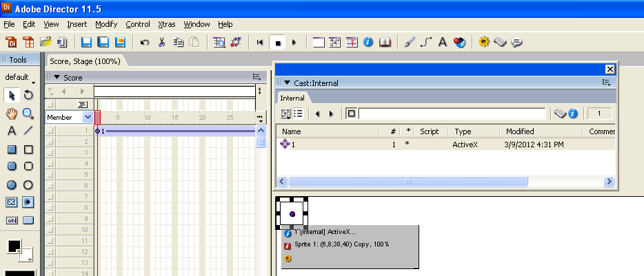644x276 pixels.
Task: Open the File menu
Action: click(x=9, y=24)
